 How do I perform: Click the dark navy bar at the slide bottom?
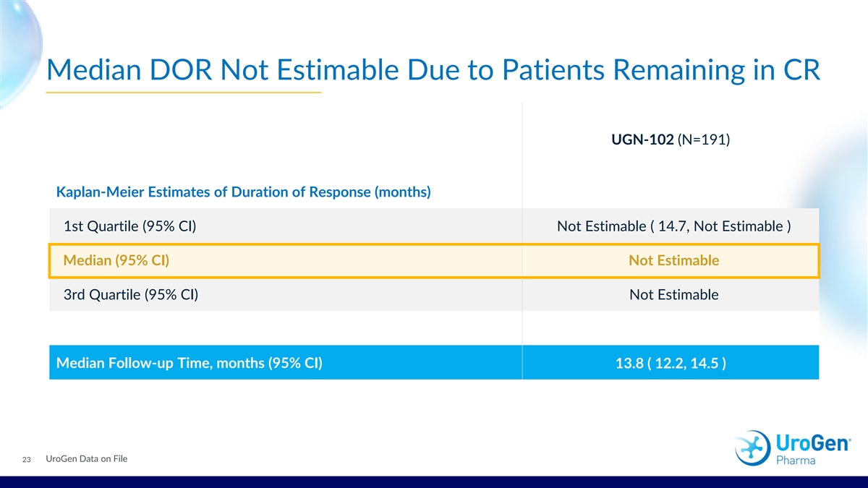click(434, 481)
